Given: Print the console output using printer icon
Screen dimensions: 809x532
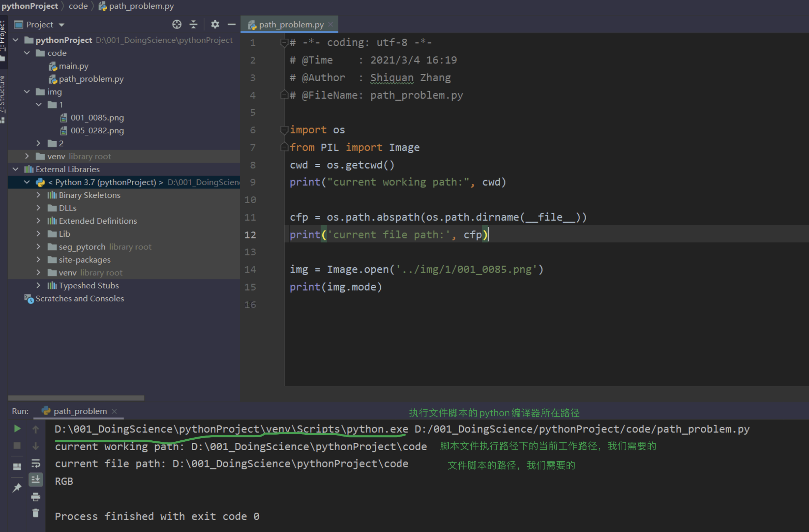Looking at the screenshot, I should [36, 497].
